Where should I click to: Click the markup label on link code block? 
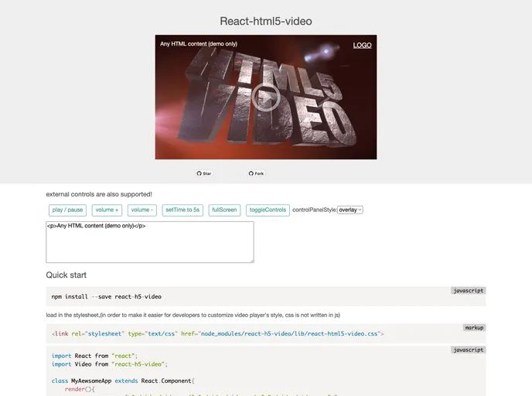474,328
